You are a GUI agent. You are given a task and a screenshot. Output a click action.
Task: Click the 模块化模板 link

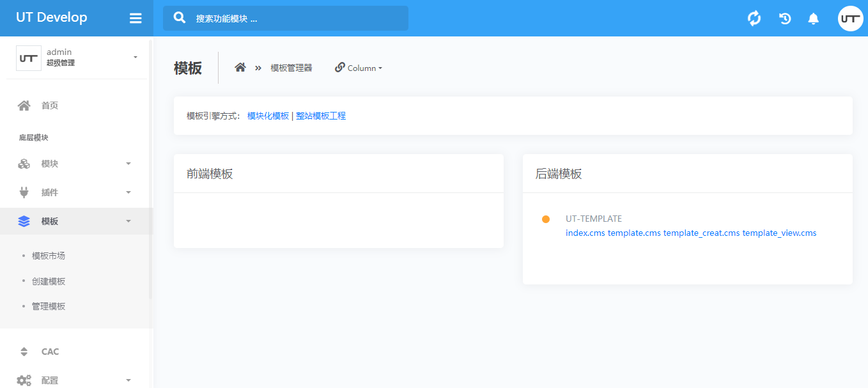[268, 116]
